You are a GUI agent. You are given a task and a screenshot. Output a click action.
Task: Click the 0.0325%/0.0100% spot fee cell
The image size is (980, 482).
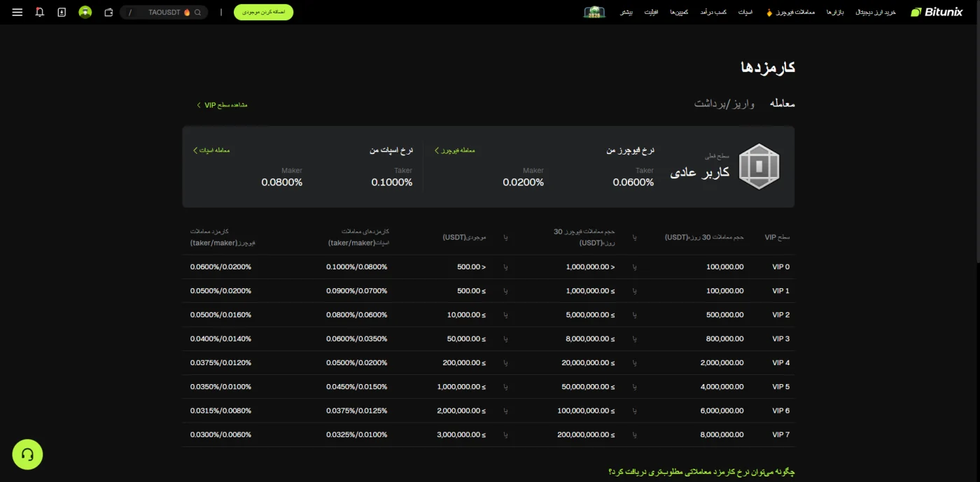coord(356,434)
